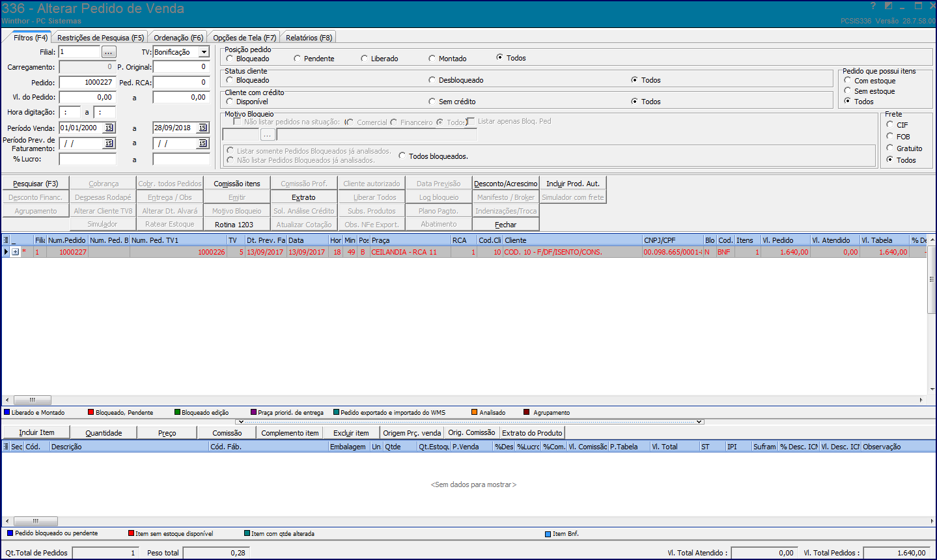This screenshot has height=560, width=937.
Task: Click Filial input field
Action: coord(79,52)
